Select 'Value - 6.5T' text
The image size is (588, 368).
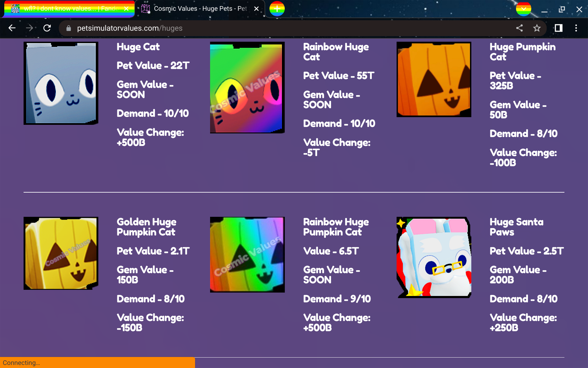tap(331, 251)
